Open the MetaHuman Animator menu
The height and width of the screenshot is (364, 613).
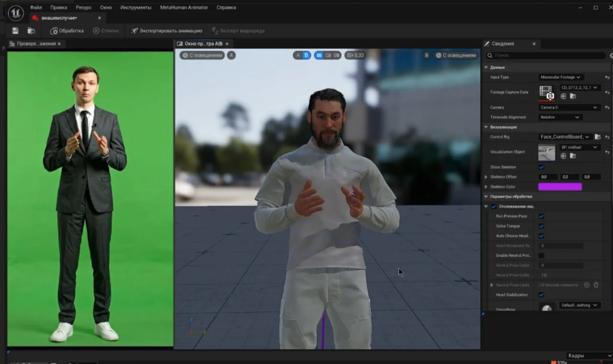click(184, 8)
